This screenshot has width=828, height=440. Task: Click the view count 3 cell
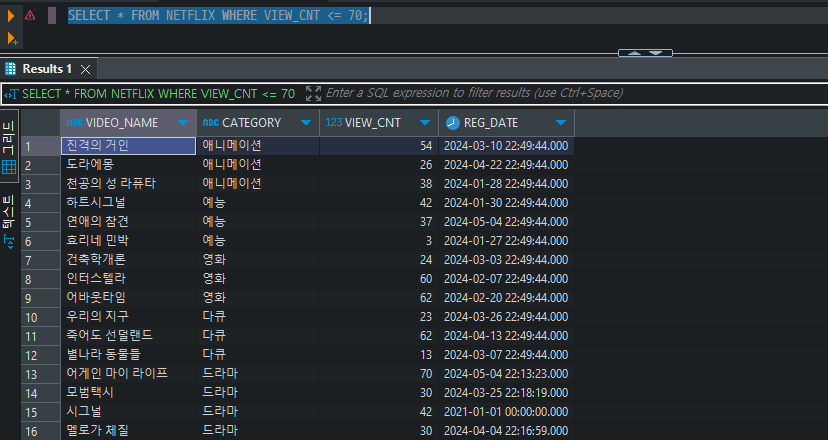379,241
